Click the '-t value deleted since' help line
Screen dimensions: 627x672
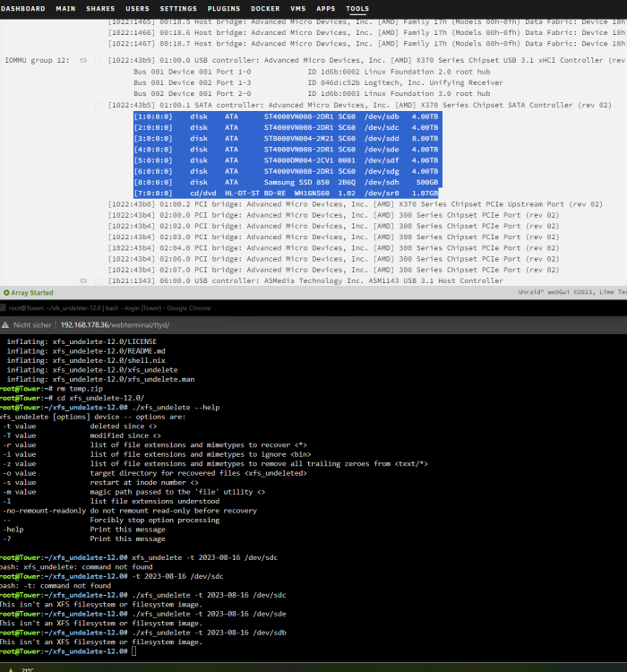point(80,426)
